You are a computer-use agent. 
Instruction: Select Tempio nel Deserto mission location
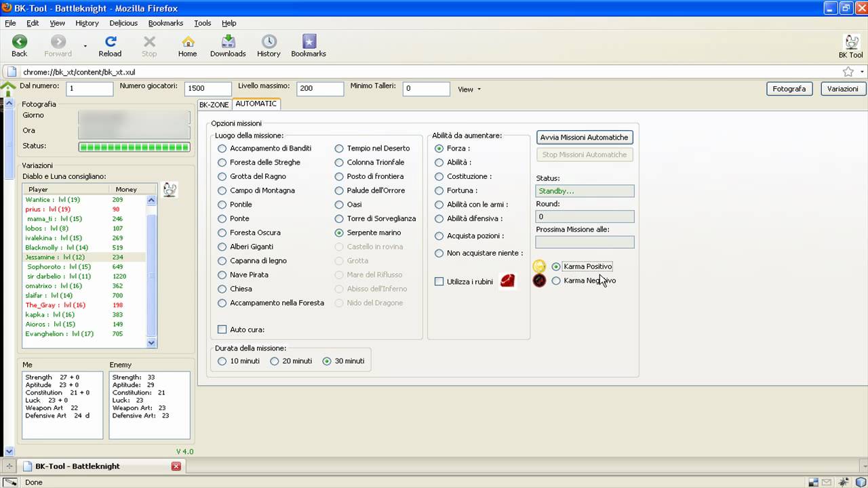(x=339, y=148)
